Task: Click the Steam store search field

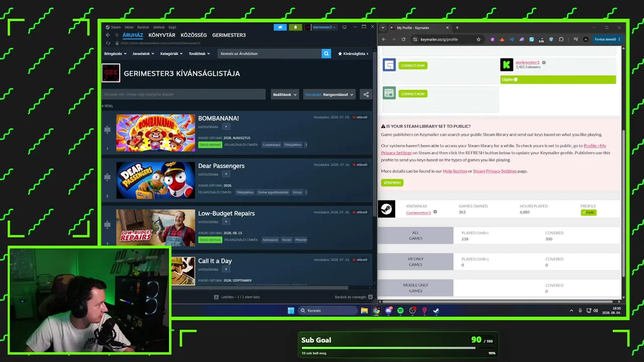Action: [270, 53]
